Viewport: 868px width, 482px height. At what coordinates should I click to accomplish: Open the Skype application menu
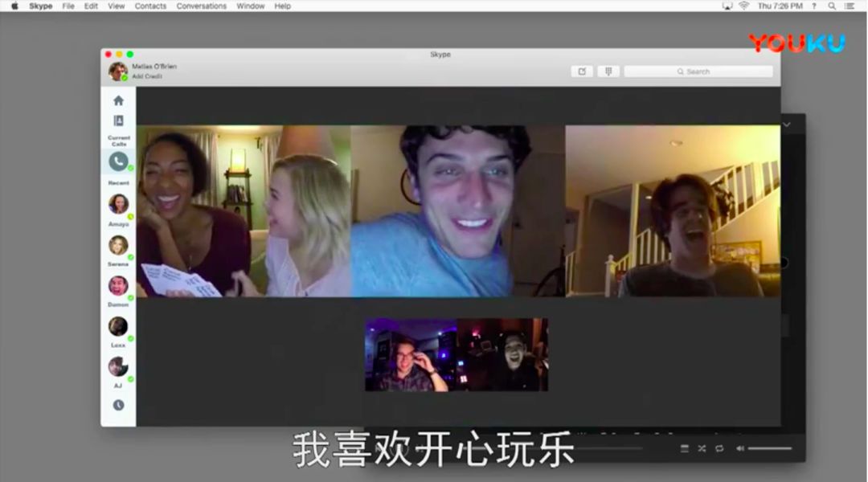coord(40,6)
